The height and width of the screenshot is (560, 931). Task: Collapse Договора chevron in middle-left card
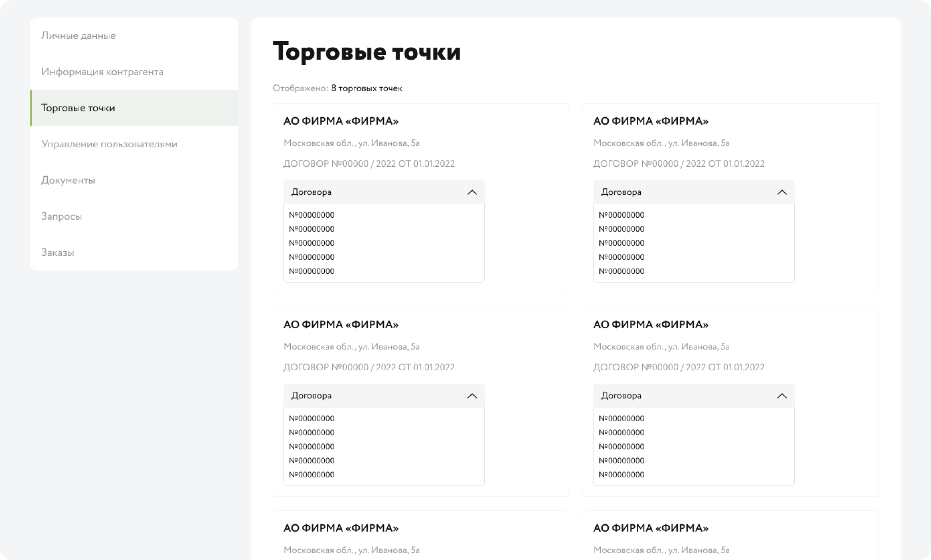coord(472,396)
